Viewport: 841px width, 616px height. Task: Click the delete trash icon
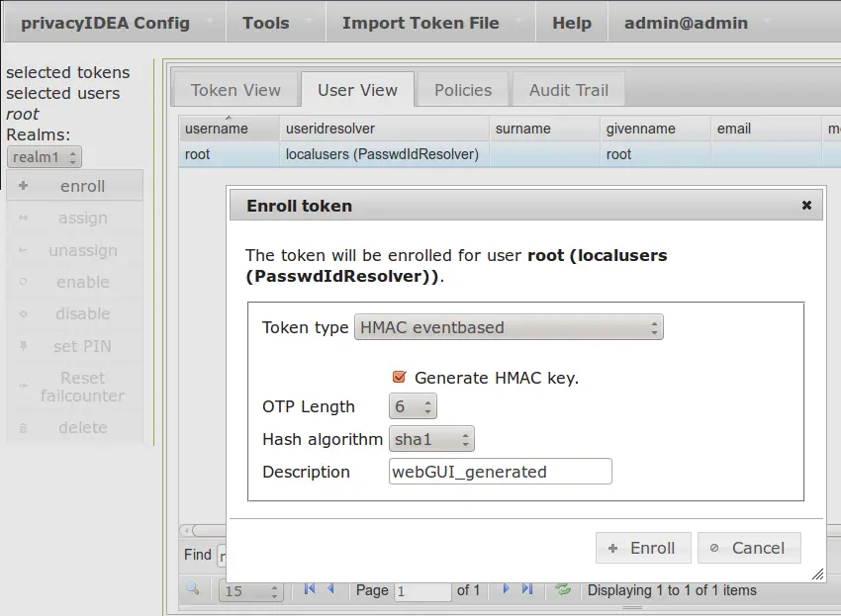[23, 428]
